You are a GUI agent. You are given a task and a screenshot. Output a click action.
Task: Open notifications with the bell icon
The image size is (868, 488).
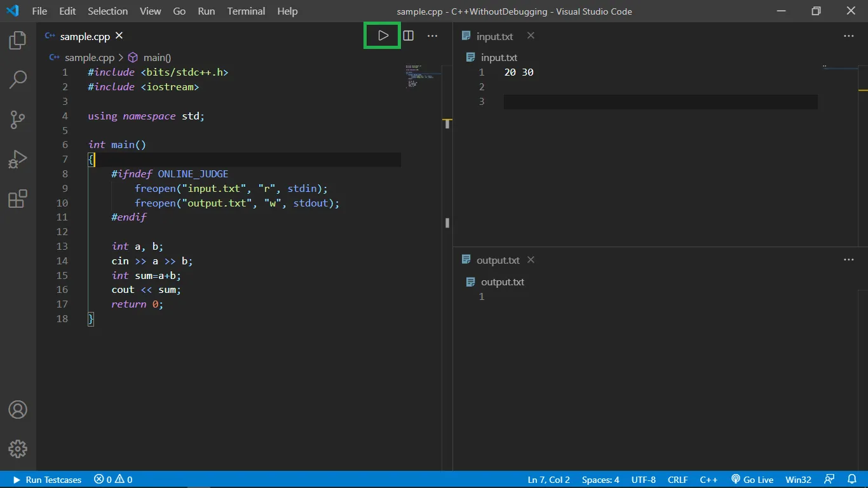pos(851,480)
